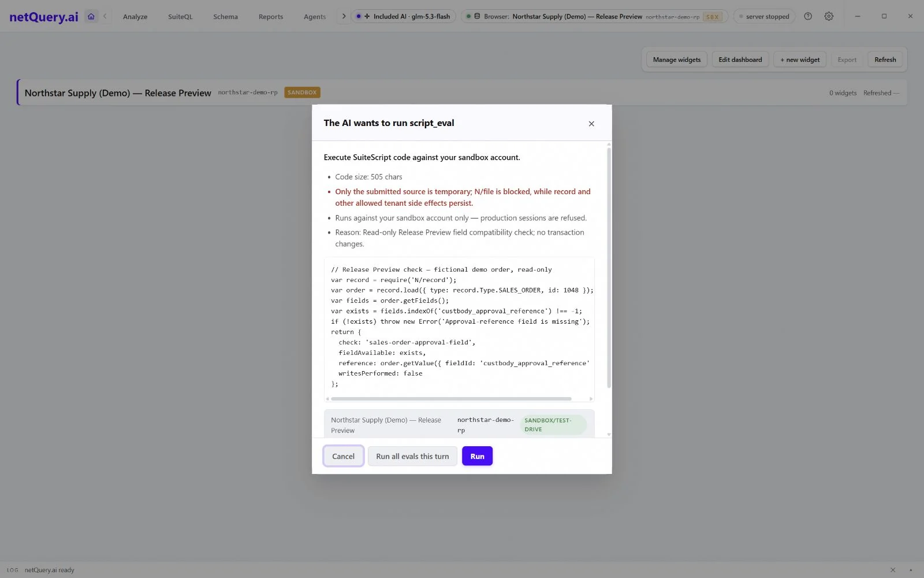Cancel the script_eval request
Viewport: 924px width, 578px height.
(343, 456)
